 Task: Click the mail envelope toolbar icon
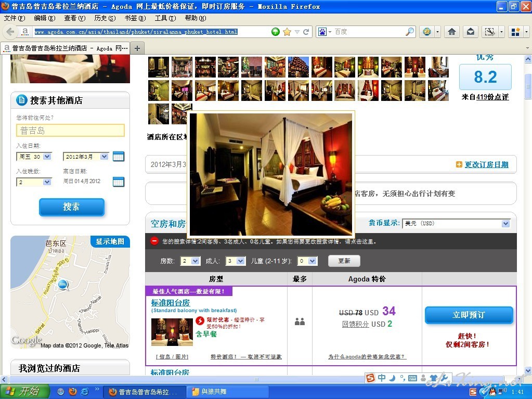click(x=471, y=32)
